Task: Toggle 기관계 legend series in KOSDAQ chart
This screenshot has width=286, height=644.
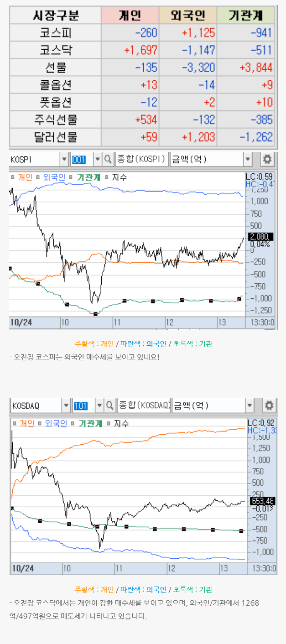Action: click(89, 423)
